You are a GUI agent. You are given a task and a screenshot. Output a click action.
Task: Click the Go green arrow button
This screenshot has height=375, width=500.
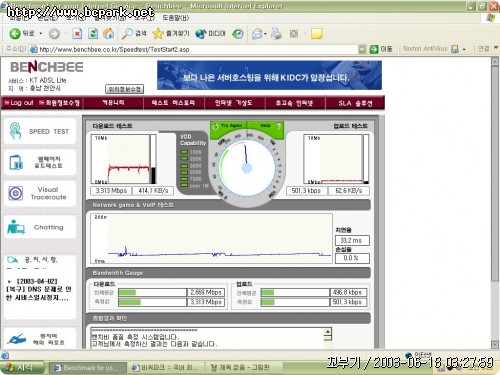[x=381, y=49]
